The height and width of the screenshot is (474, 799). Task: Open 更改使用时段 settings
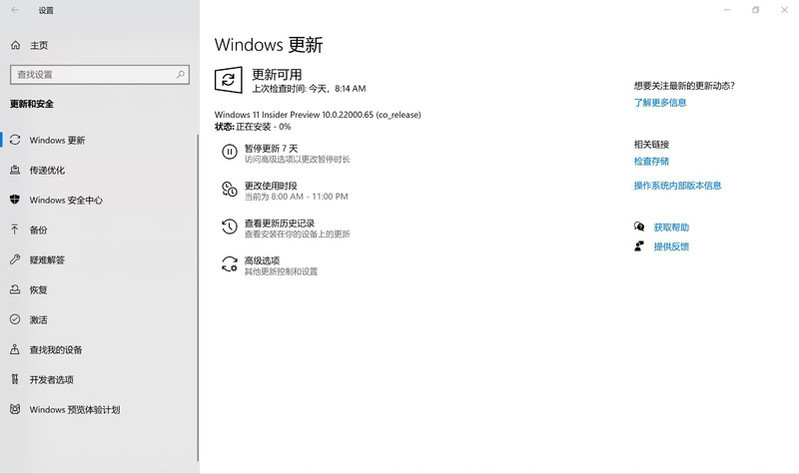click(271, 186)
